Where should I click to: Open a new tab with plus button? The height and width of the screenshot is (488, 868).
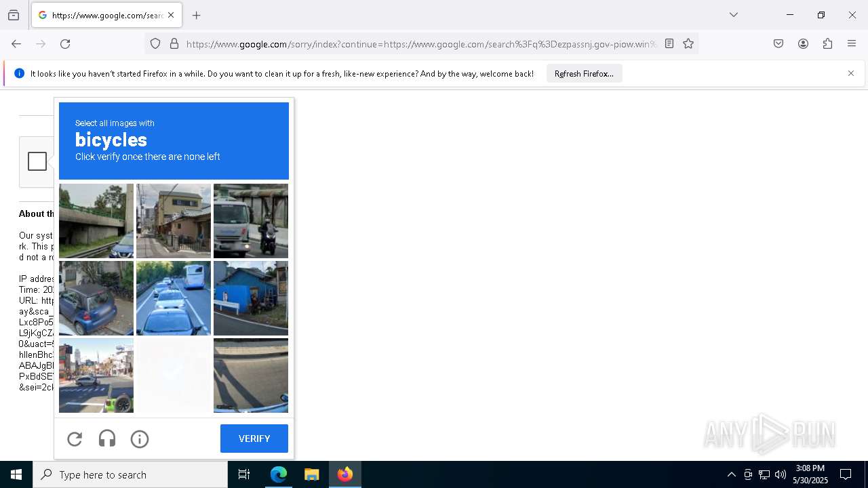coord(196,15)
